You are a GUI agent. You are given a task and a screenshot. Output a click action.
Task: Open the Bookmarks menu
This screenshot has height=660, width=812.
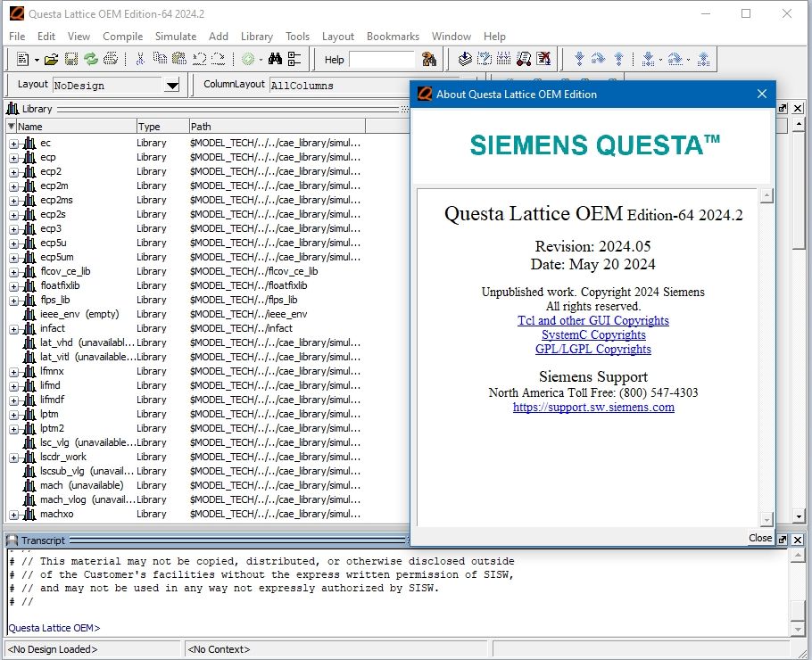[x=393, y=37]
